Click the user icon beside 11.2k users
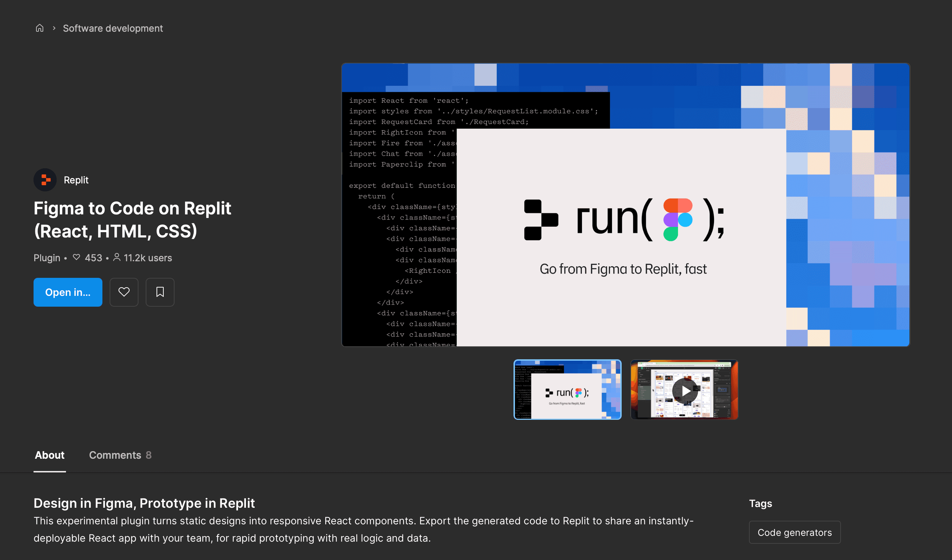Image resolution: width=952 pixels, height=560 pixels. pyautogui.click(x=117, y=257)
